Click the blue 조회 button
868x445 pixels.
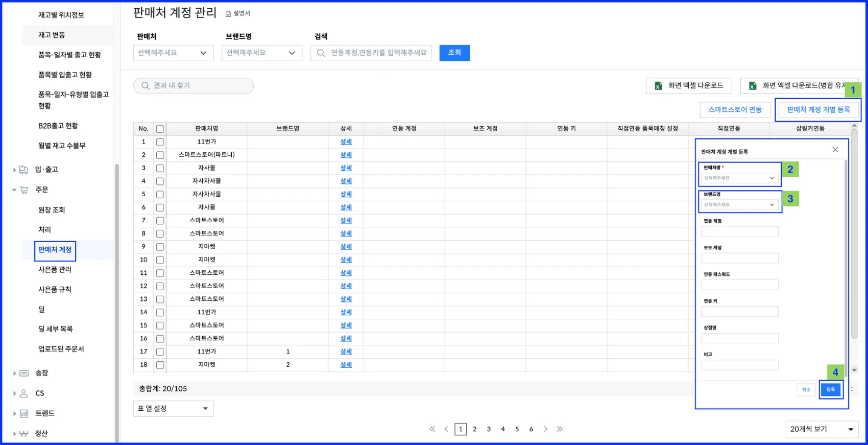pos(454,53)
